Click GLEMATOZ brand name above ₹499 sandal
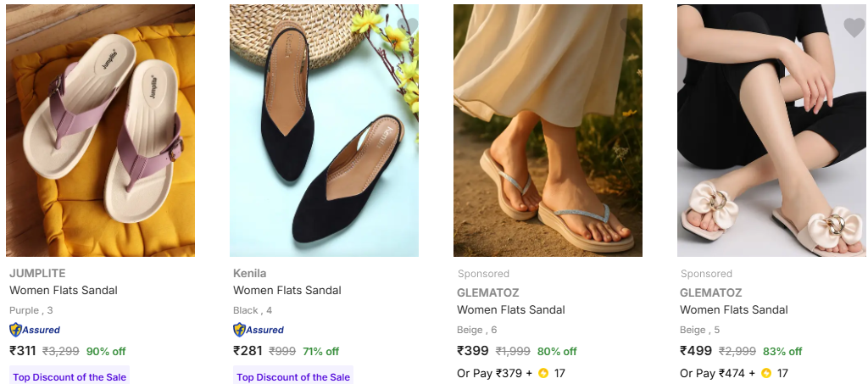 point(711,292)
